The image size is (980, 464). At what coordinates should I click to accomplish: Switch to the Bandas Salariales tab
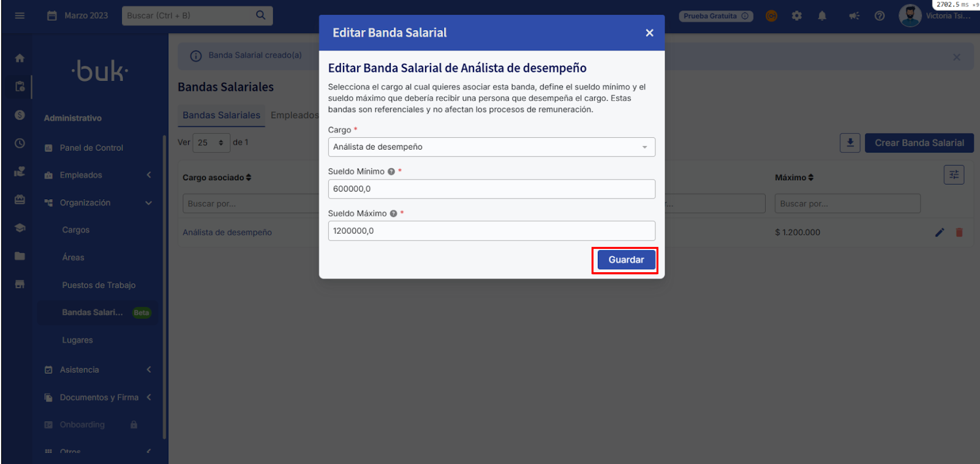221,115
